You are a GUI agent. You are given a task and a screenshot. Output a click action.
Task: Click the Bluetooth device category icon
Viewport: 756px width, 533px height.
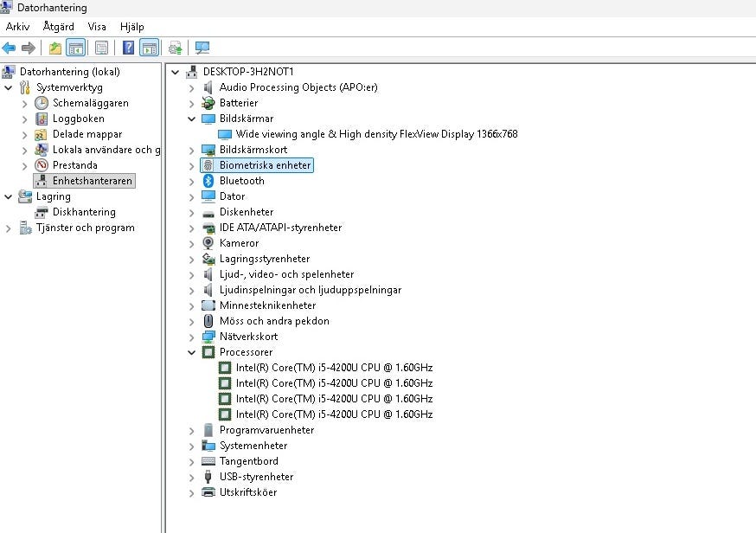pyautogui.click(x=208, y=181)
